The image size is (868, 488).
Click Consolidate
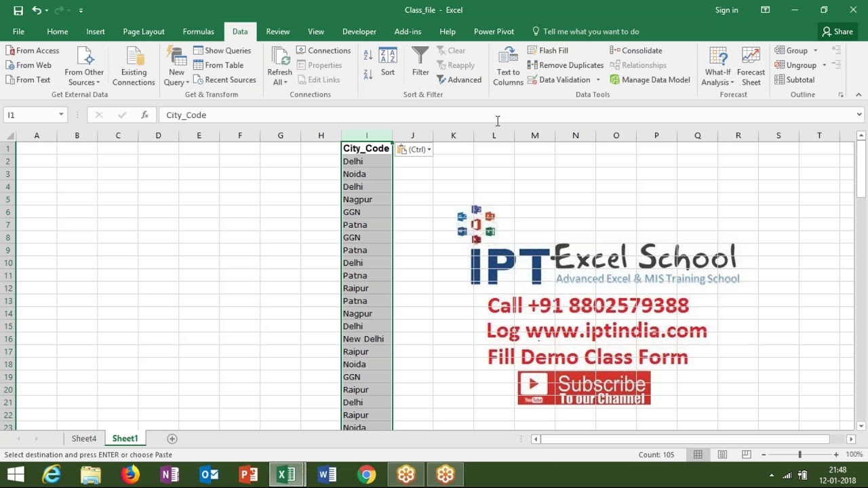click(635, 50)
